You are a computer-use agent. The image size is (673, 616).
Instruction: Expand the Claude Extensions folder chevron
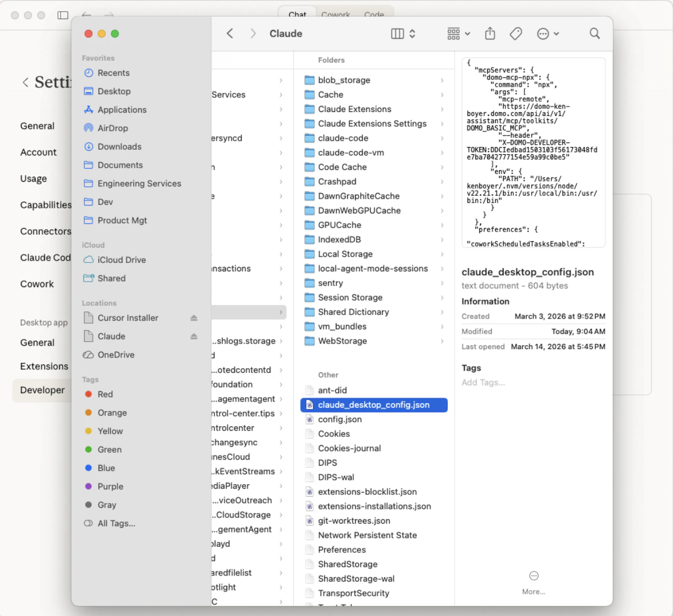point(442,110)
